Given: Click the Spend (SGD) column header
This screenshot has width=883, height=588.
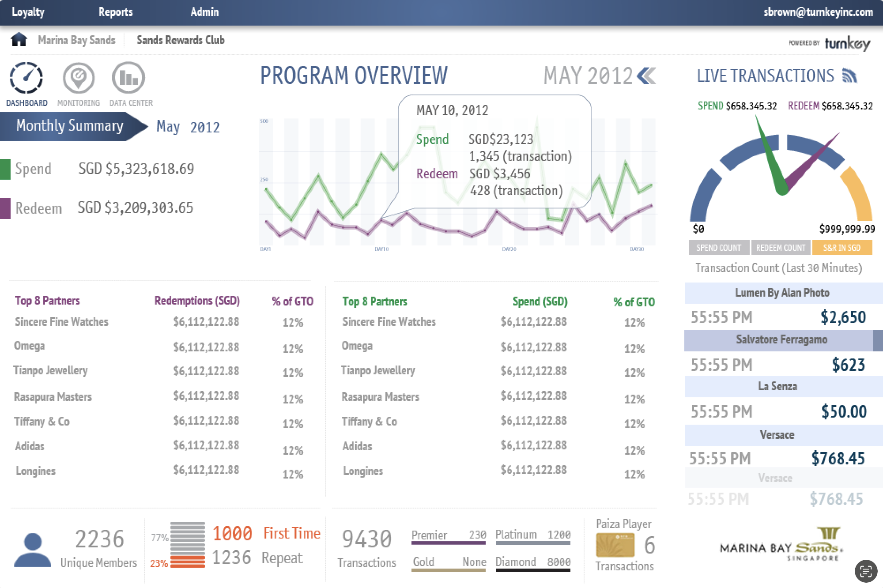Looking at the screenshot, I should [540, 302].
